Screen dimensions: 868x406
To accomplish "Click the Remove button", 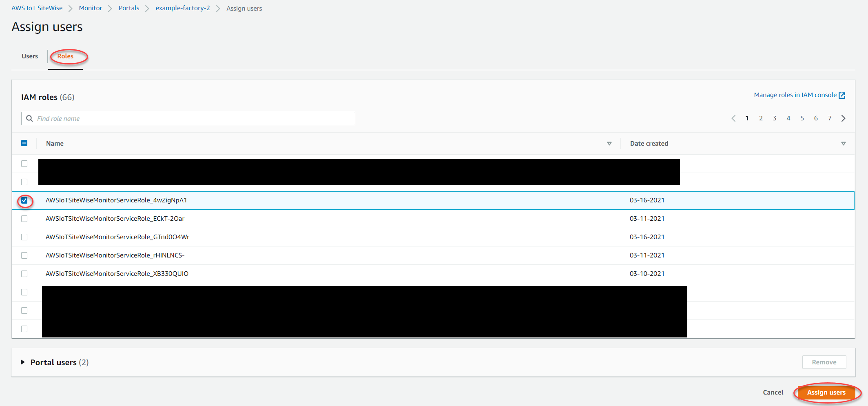I will click(824, 362).
